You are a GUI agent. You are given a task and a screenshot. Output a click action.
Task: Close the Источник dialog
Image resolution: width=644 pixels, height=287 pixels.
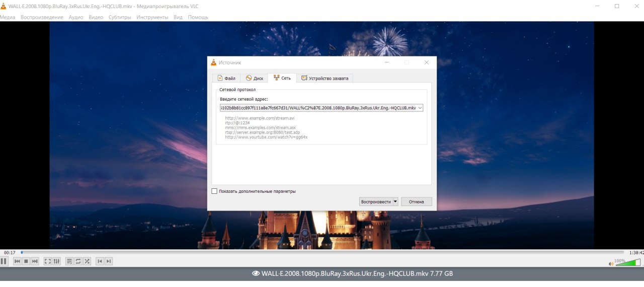point(427,62)
